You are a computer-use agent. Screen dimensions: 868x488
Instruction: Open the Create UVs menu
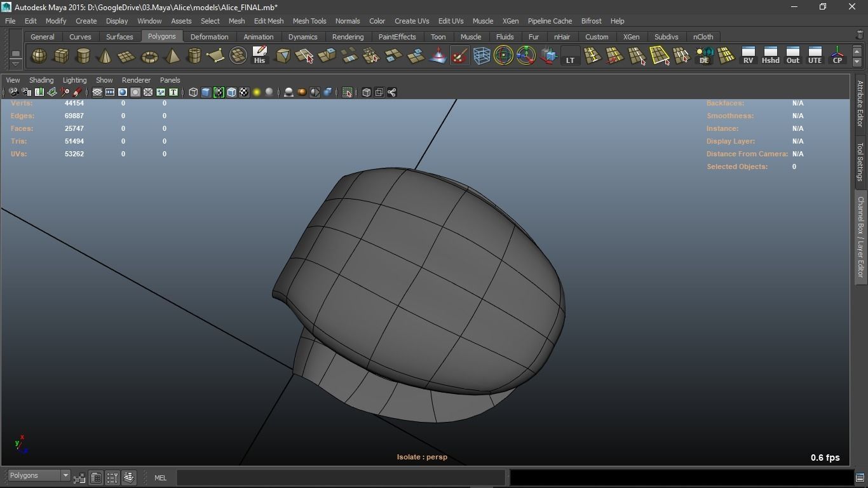412,21
